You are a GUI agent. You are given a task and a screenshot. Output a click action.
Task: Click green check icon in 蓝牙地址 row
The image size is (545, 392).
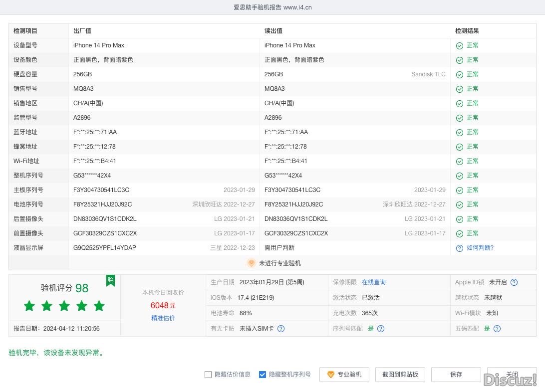tap(460, 132)
